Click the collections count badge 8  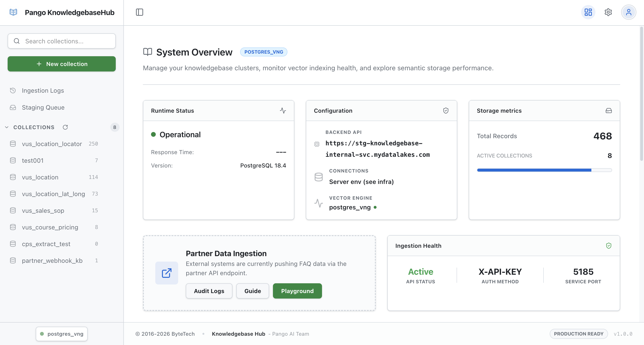coord(115,127)
